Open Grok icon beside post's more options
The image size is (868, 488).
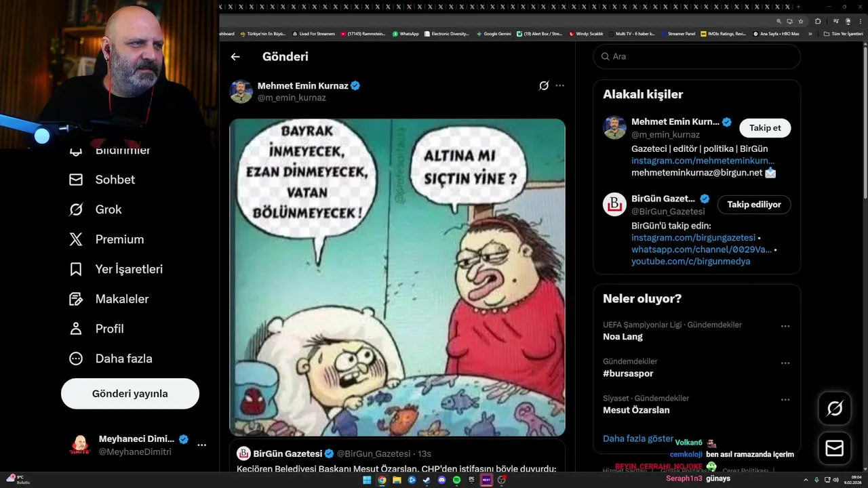point(544,85)
